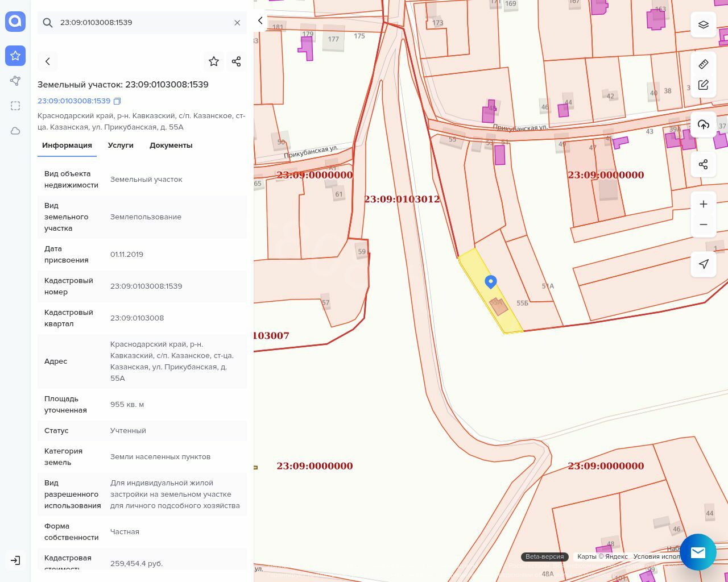Image resolution: width=728 pixels, height=582 pixels.
Task: Open the Документы tab
Action: [x=171, y=145]
